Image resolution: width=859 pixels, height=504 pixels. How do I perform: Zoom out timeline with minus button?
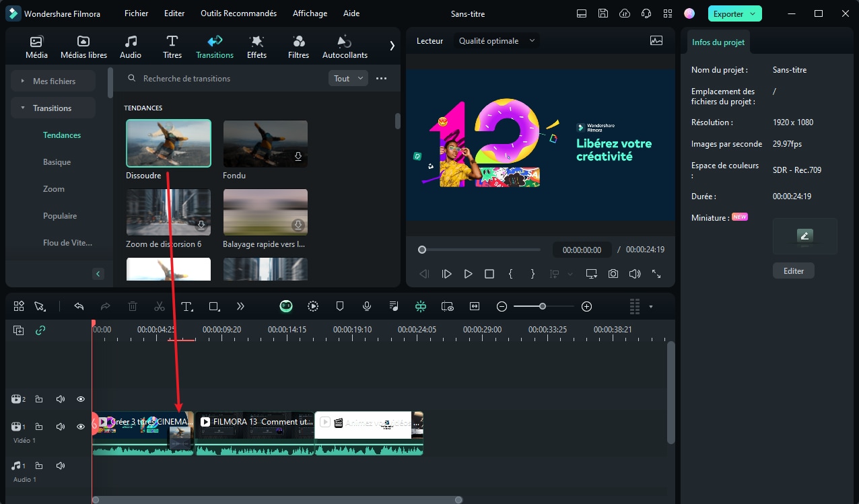point(502,306)
